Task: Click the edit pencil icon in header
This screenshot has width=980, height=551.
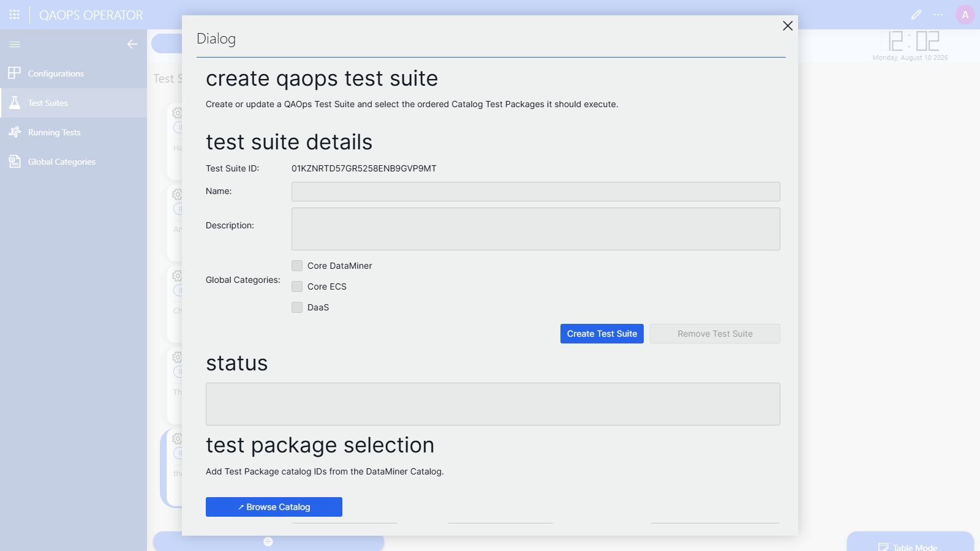Action: pyautogui.click(x=916, y=15)
